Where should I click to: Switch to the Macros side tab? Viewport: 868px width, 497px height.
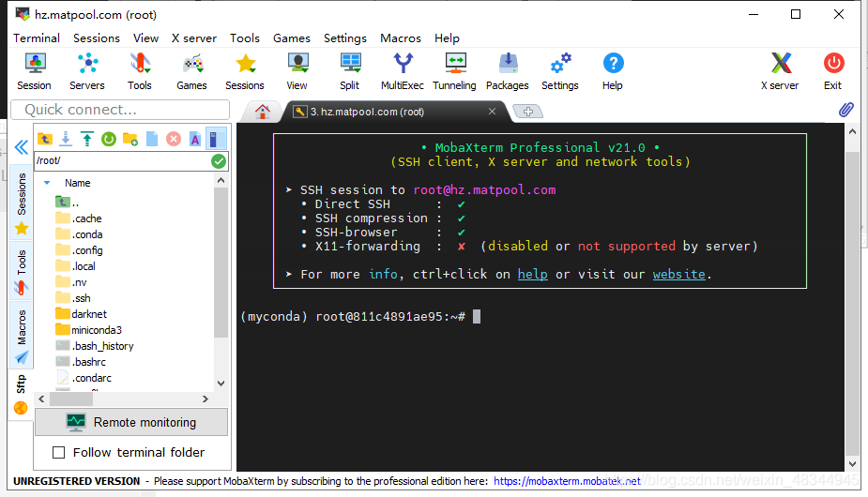[21, 336]
